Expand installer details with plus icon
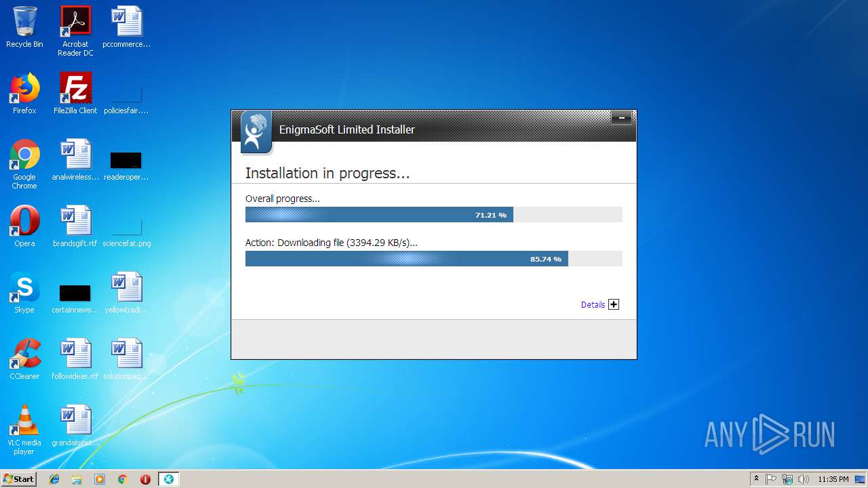Screen dimensions: 868x488 (x=614, y=304)
